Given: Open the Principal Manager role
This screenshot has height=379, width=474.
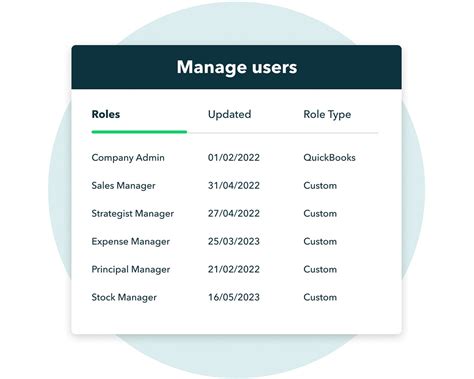Looking at the screenshot, I should (131, 269).
